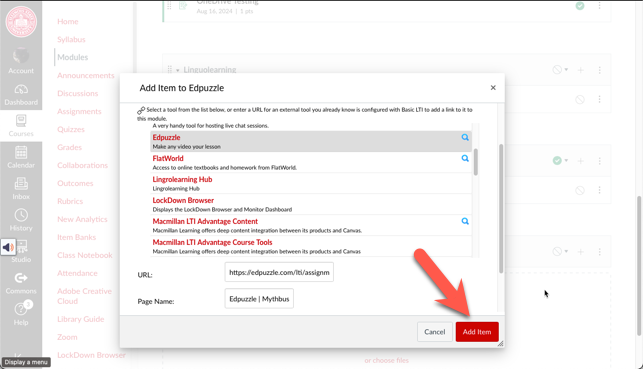Open kebab menu on green-check module
643x369 pixels.
click(x=600, y=161)
